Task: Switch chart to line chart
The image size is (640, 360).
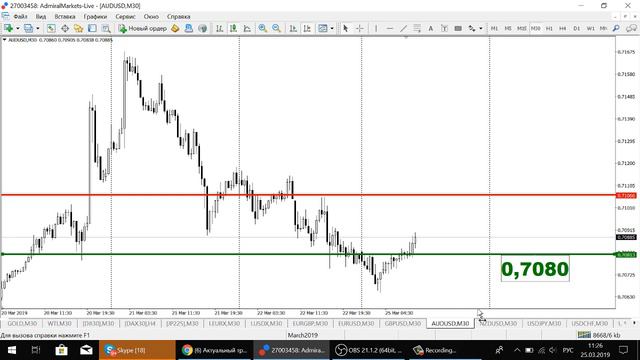Action: 247,28
